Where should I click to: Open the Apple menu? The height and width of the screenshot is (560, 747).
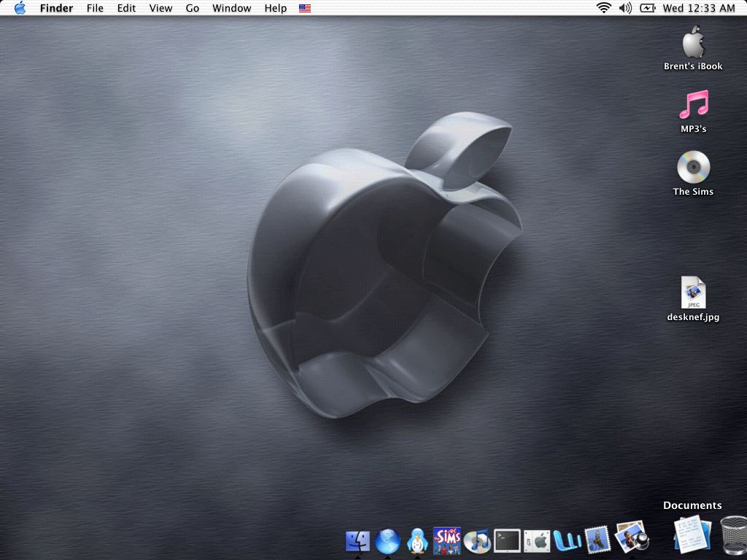click(20, 8)
